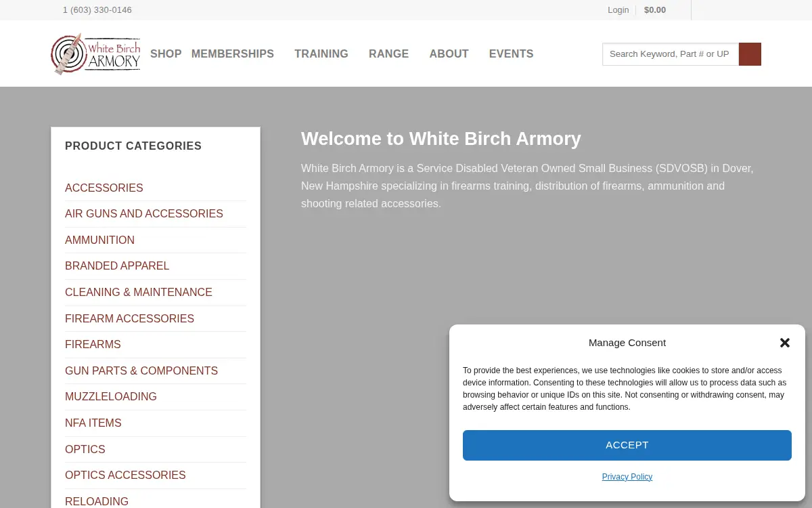The width and height of the screenshot is (812, 508).
Task: Open the EVENTS menu
Action: 511,54
